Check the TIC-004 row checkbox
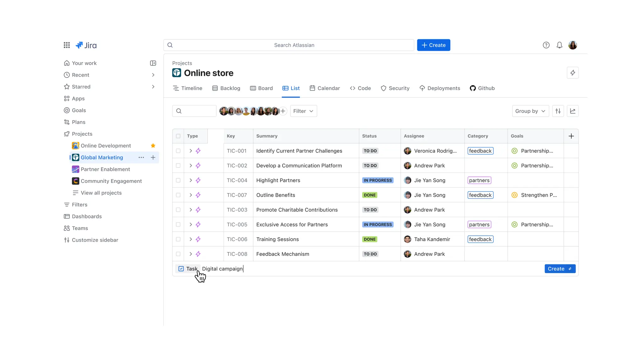The height and width of the screenshot is (362, 644). tap(178, 180)
